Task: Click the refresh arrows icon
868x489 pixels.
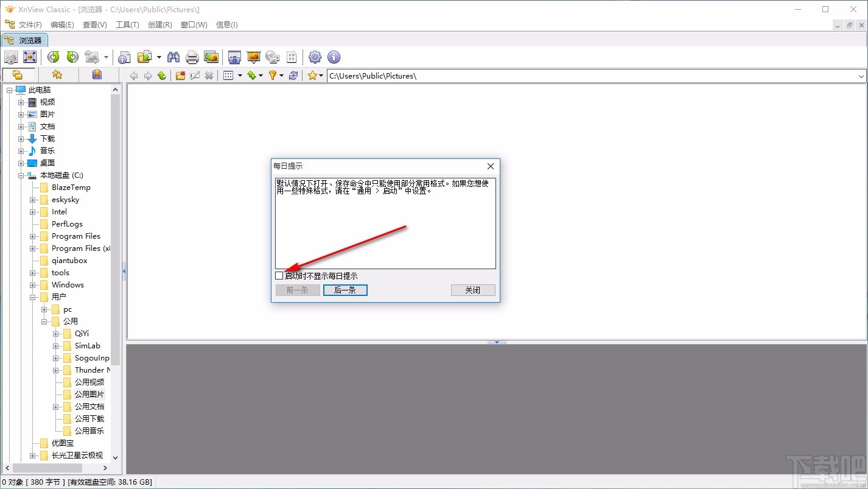Action: (293, 76)
